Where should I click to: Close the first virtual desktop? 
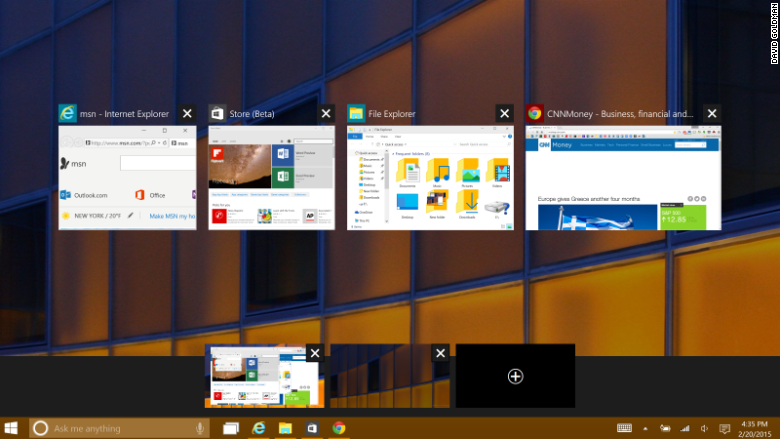[x=315, y=353]
